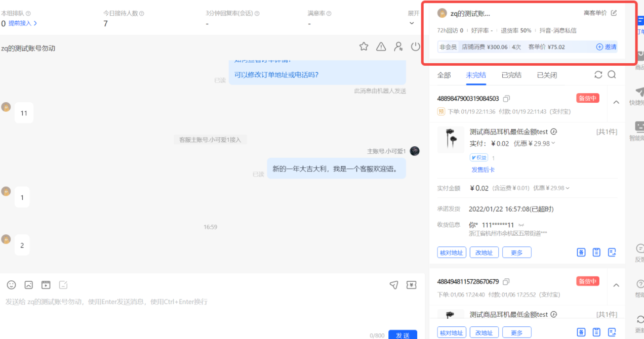Click the transfer customer person icon
Image resolution: width=644 pixels, height=339 pixels.
(398, 47)
